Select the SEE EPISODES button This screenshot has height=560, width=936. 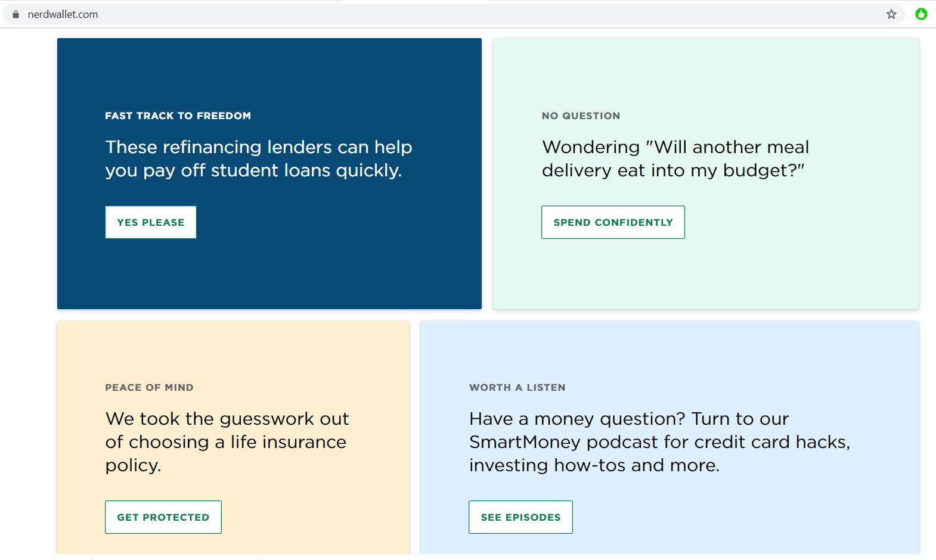tap(520, 517)
